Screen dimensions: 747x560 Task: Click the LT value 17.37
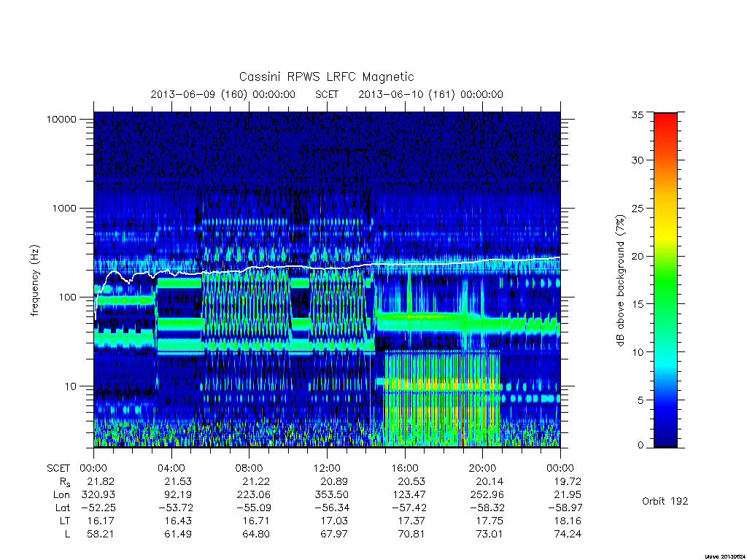(411, 521)
